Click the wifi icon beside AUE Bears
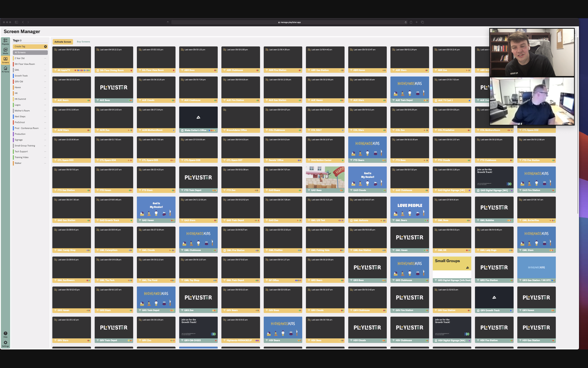The width and height of the screenshot is (588, 368). [55, 100]
